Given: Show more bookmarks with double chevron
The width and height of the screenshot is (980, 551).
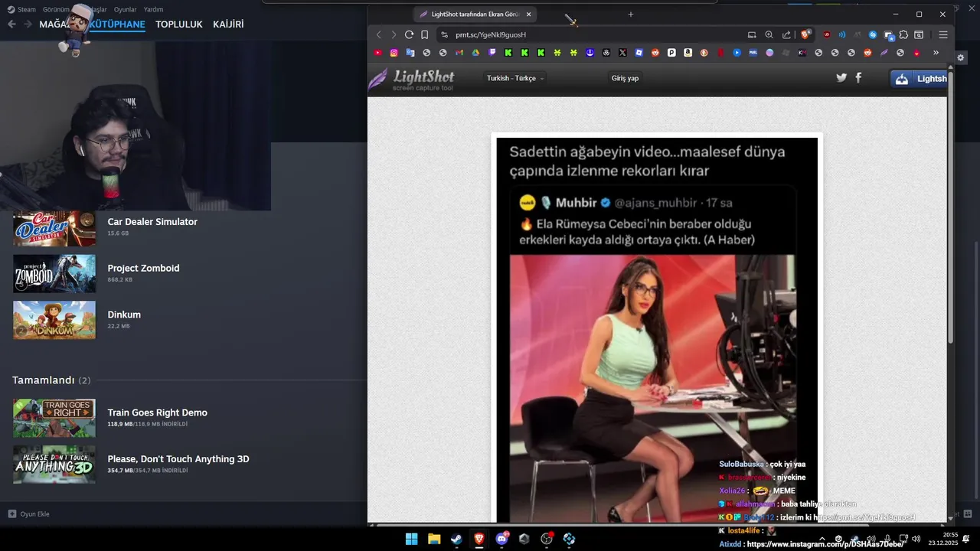Looking at the screenshot, I should [x=936, y=53].
